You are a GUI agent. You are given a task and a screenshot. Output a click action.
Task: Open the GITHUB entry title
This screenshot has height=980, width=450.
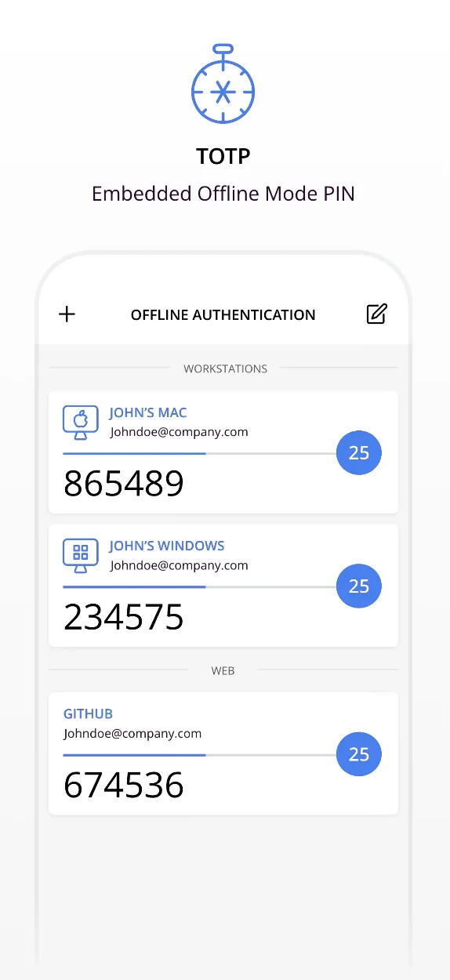point(88,713)
